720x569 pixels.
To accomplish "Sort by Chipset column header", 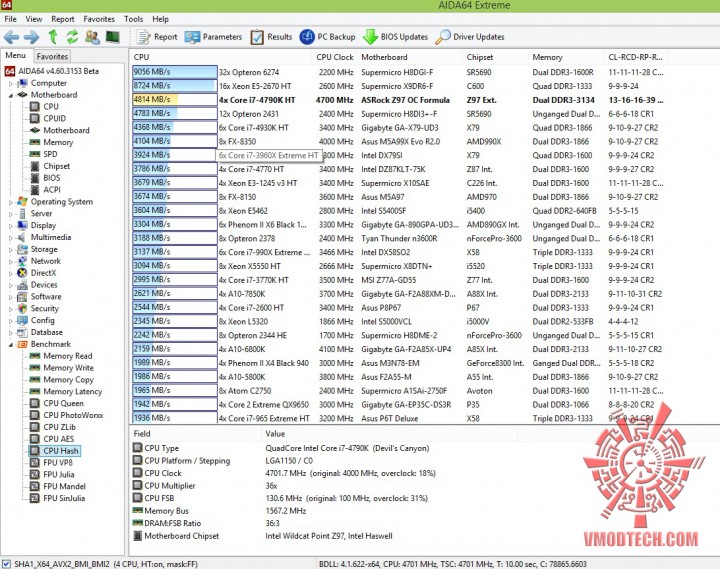I will tap(496, 57).
